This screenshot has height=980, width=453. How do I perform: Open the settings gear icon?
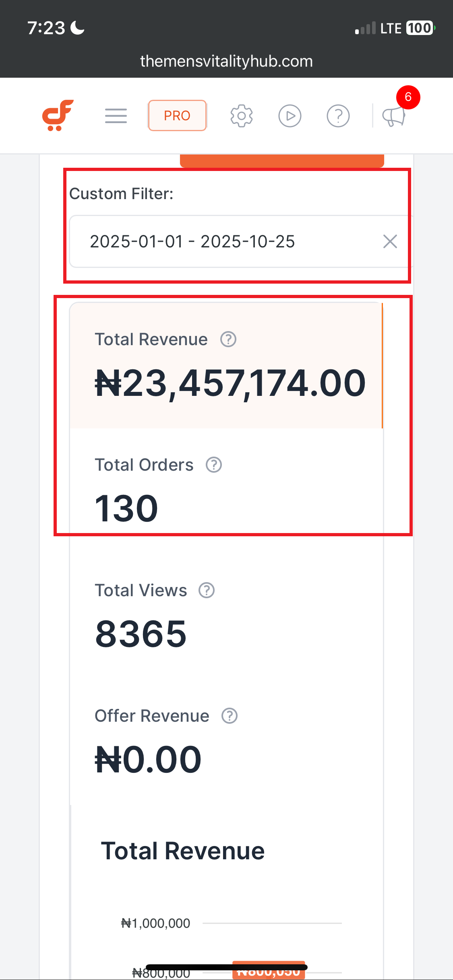241,116
